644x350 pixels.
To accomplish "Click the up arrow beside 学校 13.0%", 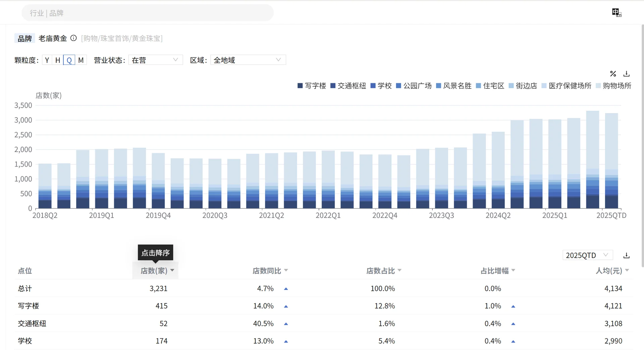I will (286, 341).
